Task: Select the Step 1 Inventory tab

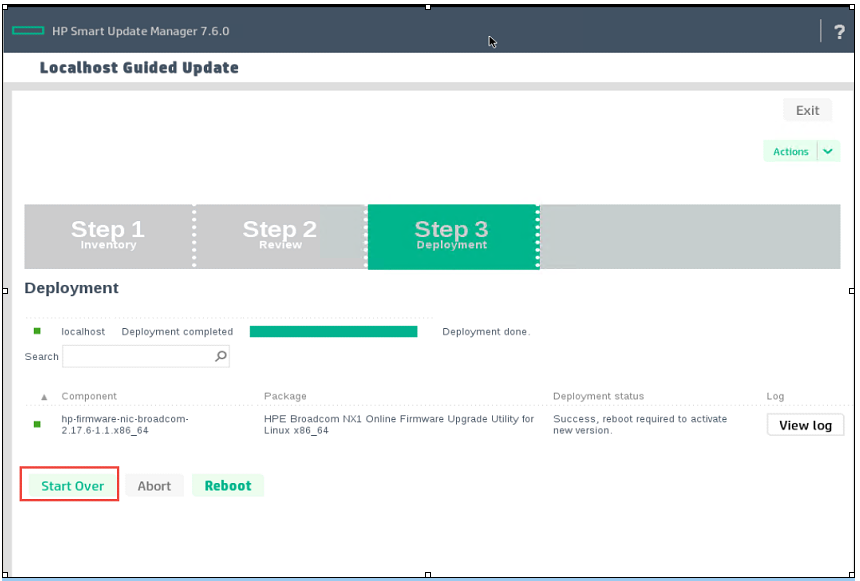Action: coord(108,236)
